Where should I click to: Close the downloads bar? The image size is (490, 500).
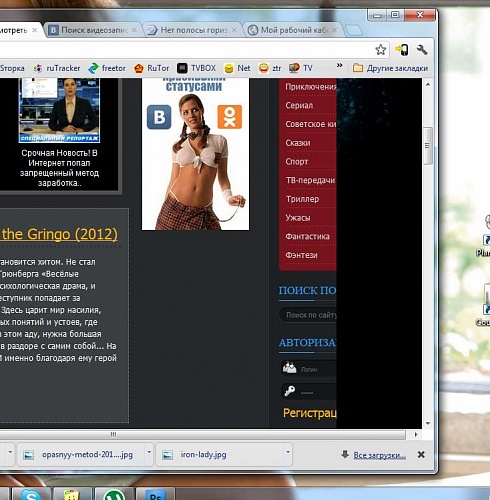421,454
